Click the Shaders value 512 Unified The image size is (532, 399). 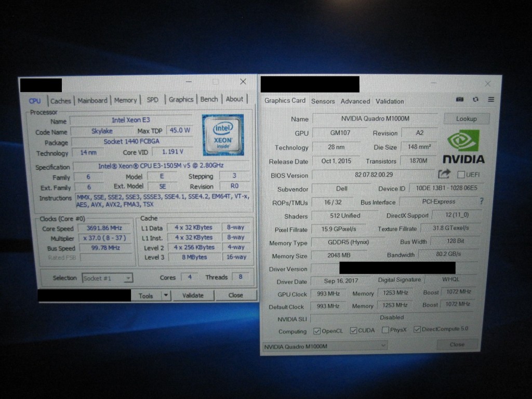coord(345,216)
